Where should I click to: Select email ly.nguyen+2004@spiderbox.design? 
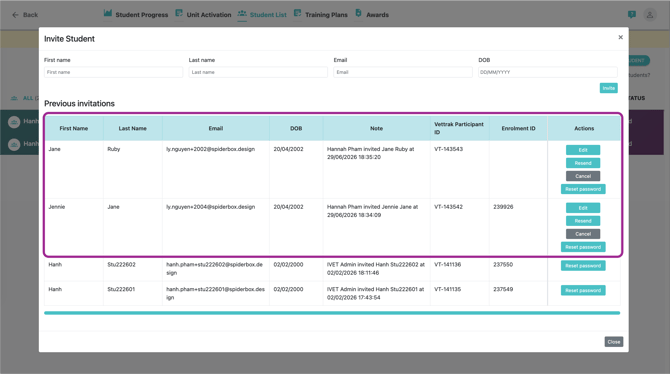pyautogui.click(x=211, y=207)
